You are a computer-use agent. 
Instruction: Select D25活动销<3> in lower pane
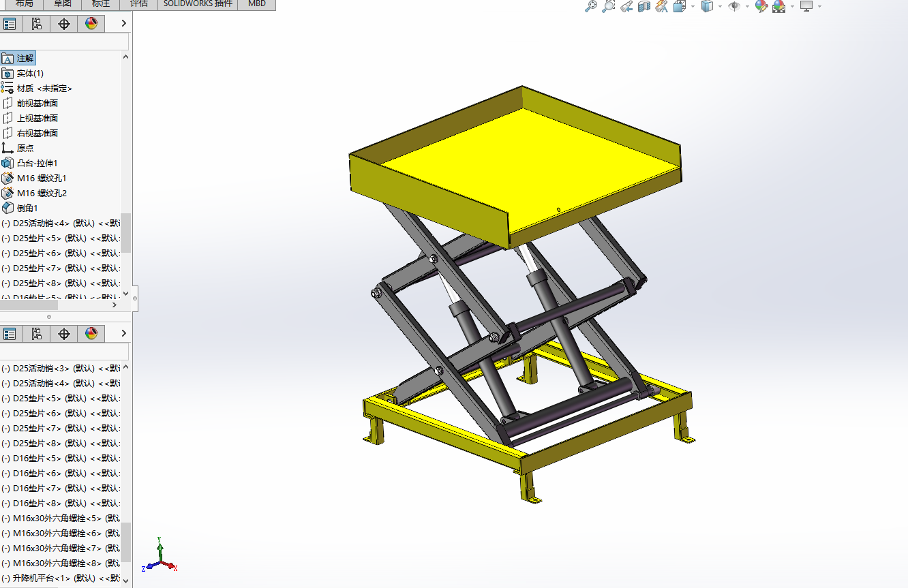(61, 369)
